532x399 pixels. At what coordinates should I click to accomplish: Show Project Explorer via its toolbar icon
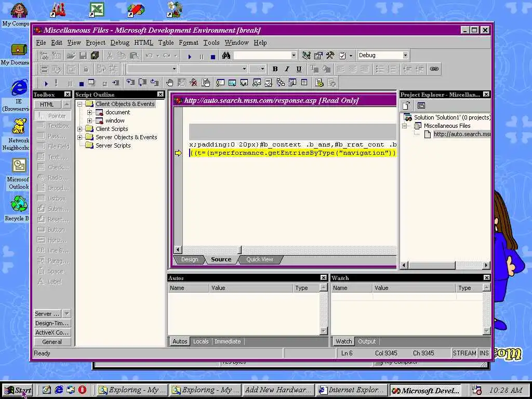pos(307,55)
